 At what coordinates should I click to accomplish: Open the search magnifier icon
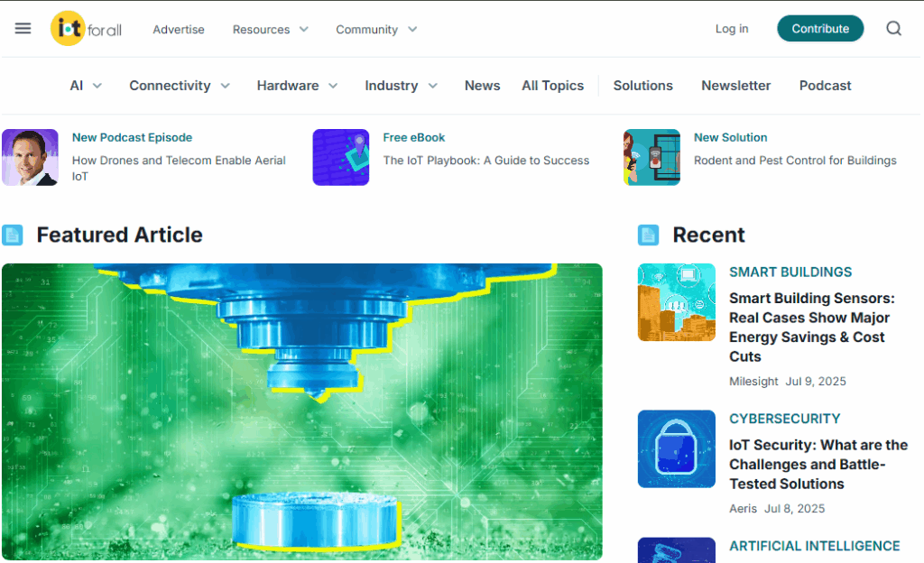point(894,28)
